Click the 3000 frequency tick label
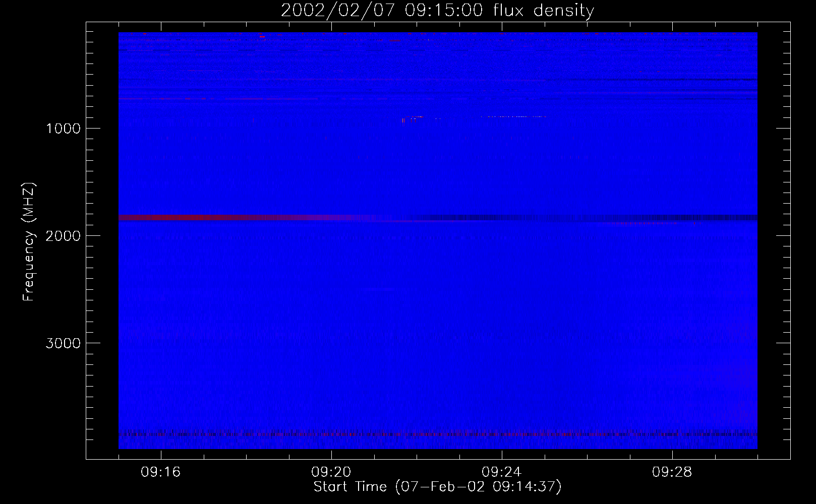 pyautogui.click(x=63, y=343)
